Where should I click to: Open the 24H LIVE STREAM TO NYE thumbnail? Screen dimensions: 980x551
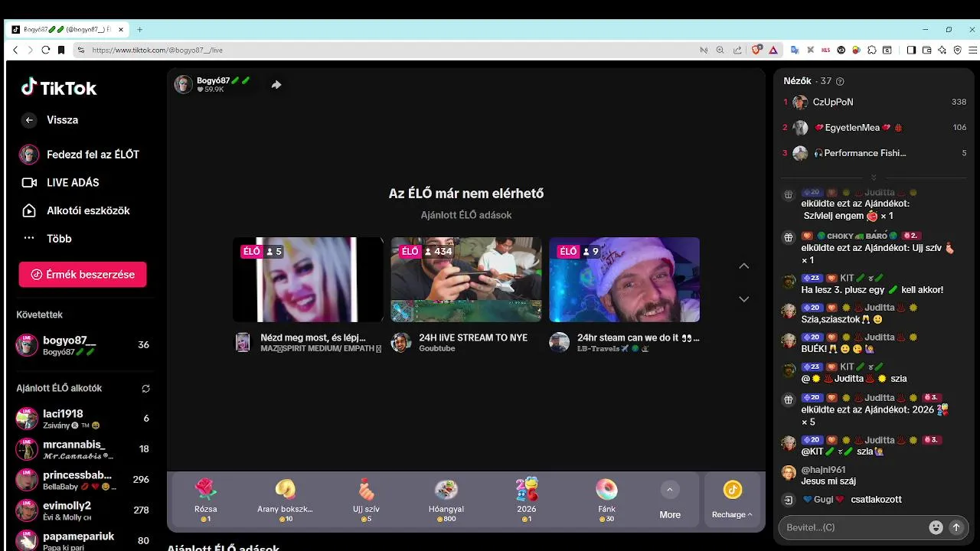point(466,279)
